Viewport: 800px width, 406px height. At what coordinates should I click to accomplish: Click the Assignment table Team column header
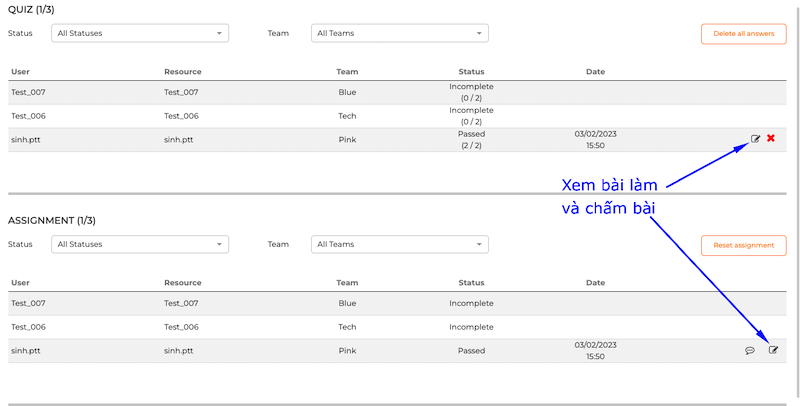tap(347, 283)
